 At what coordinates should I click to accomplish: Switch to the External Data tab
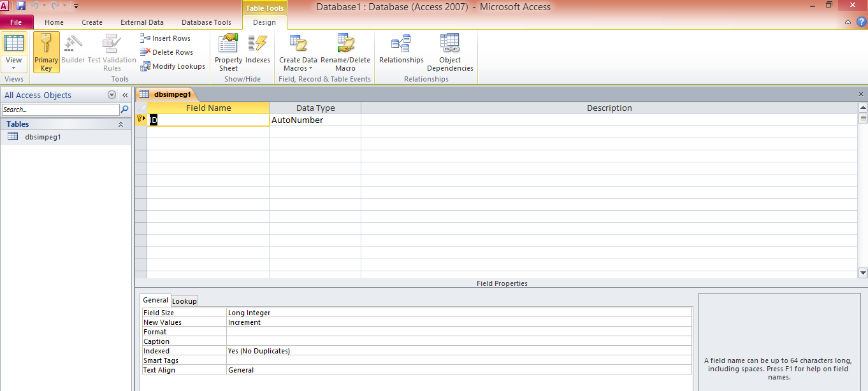point(142,22)
